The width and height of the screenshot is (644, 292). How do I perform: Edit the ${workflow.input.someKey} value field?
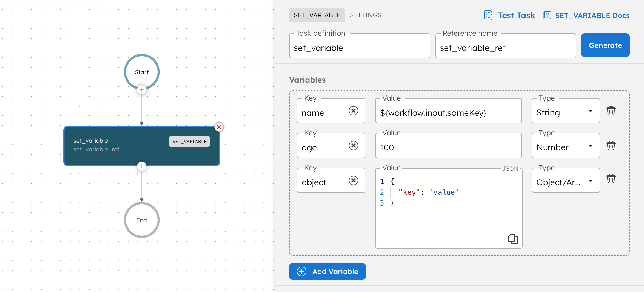(x=448, y=111)
